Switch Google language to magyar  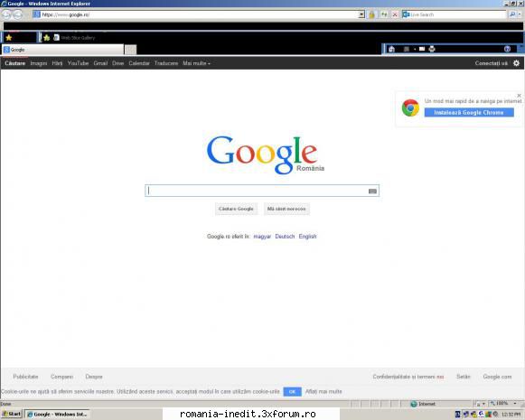[x=262, y=237]
